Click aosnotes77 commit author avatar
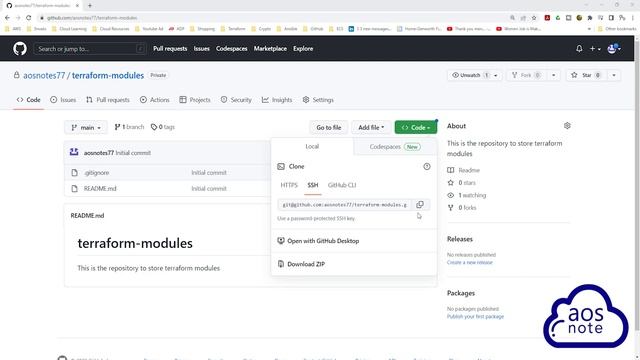This screenshot has width=640, height=360. [74, 152]
